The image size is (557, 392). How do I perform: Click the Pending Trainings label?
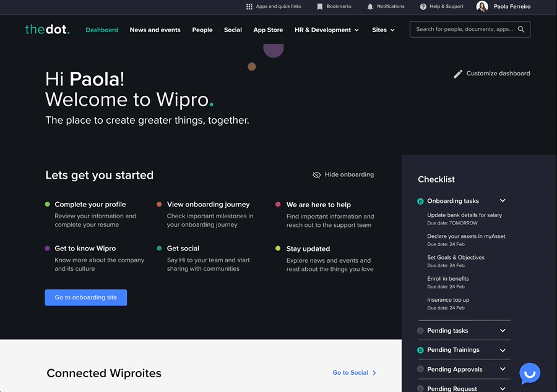click(x=453, y=350)
